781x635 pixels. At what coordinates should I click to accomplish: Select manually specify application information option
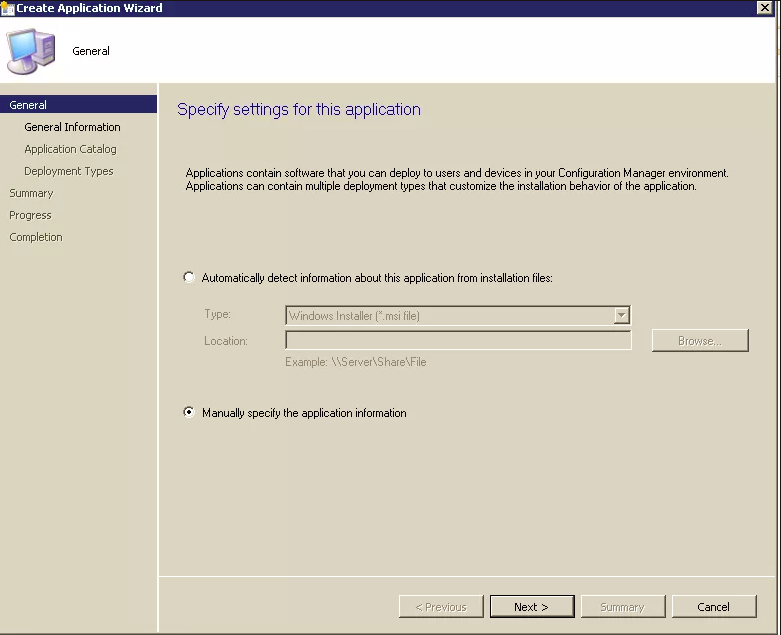pos(188,412)
